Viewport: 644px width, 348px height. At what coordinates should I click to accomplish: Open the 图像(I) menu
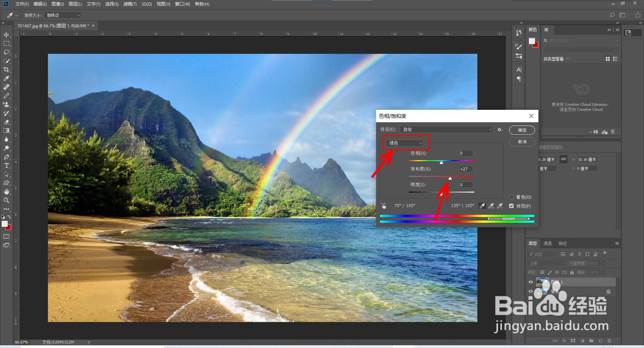tap(58, 4)
